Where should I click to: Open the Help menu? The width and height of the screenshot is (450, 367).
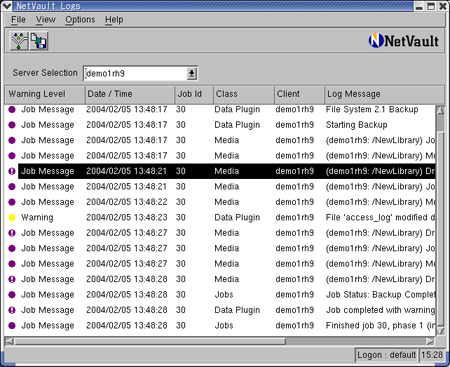114,20
